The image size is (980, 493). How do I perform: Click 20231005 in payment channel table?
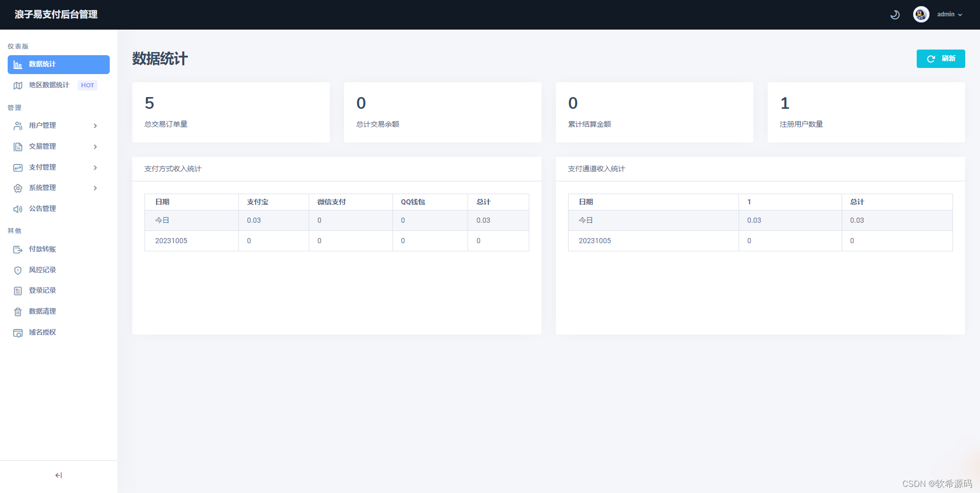(x=595, y=241)
